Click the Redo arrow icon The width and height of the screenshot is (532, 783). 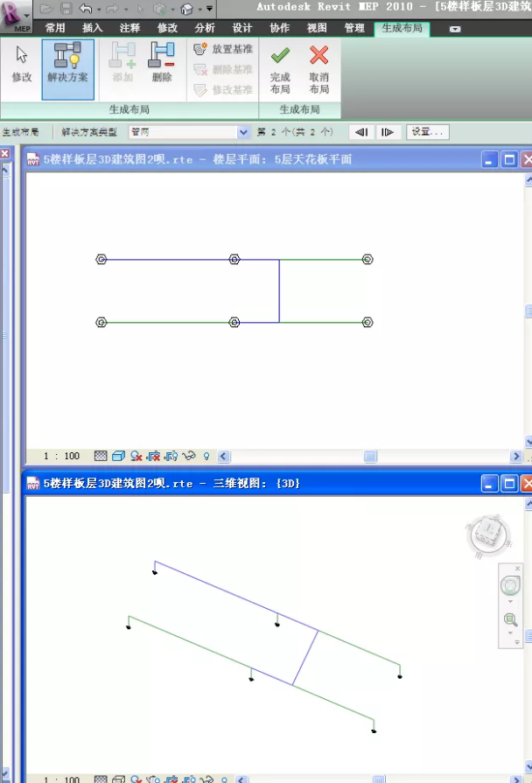[113, 9]
